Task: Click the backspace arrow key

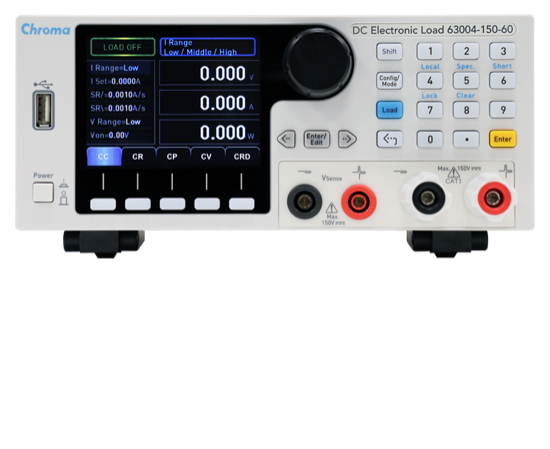Action: (389, 139)
